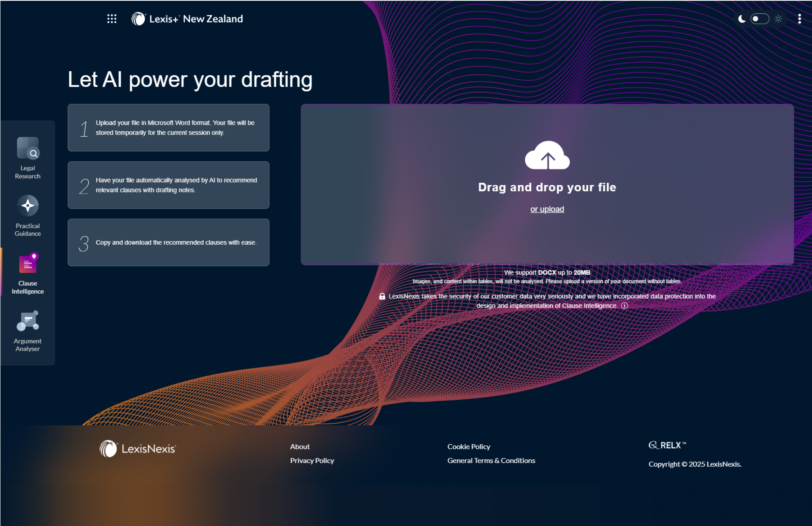Click the 'Let AI power your drafting' heading

190,80
